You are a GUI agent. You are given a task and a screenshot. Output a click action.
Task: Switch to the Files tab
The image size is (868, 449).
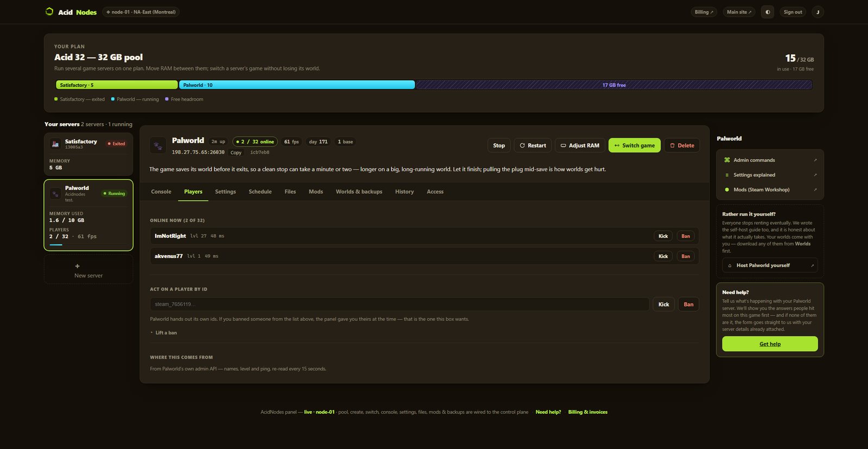(x=290, y=192)
